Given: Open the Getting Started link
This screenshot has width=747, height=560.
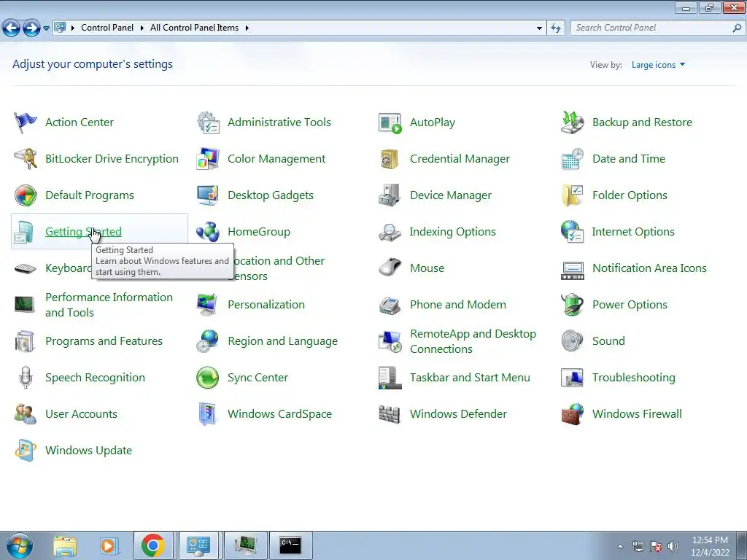Looking at the screenshot, I should coord(83,232).
